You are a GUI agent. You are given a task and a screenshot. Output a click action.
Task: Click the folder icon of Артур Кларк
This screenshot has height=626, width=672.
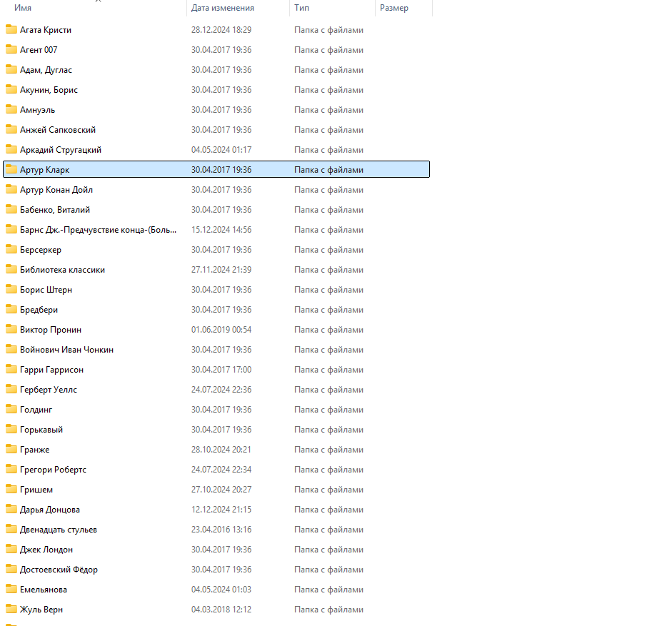[11, 169]
